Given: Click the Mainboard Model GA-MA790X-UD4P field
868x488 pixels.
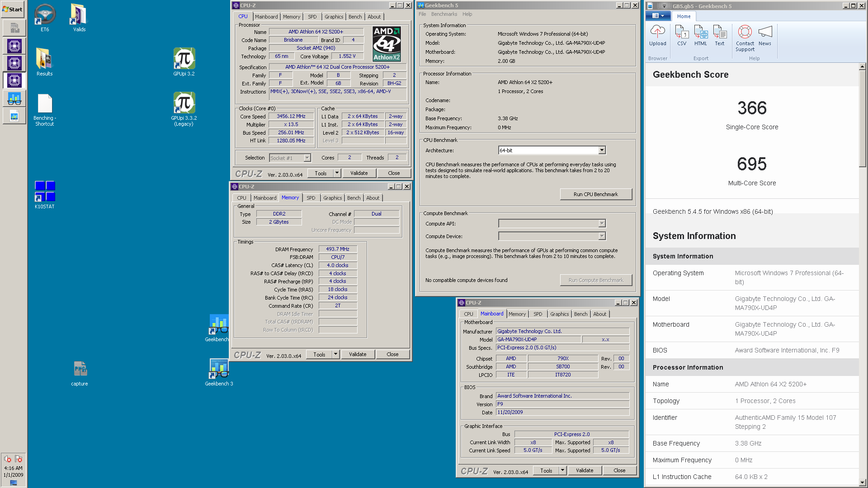Looking at the screenshot, I should point(538,339).
